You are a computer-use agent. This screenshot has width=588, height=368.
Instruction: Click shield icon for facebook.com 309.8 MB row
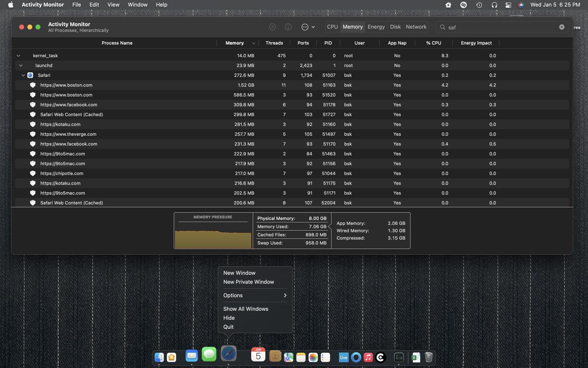coord(33,105)
